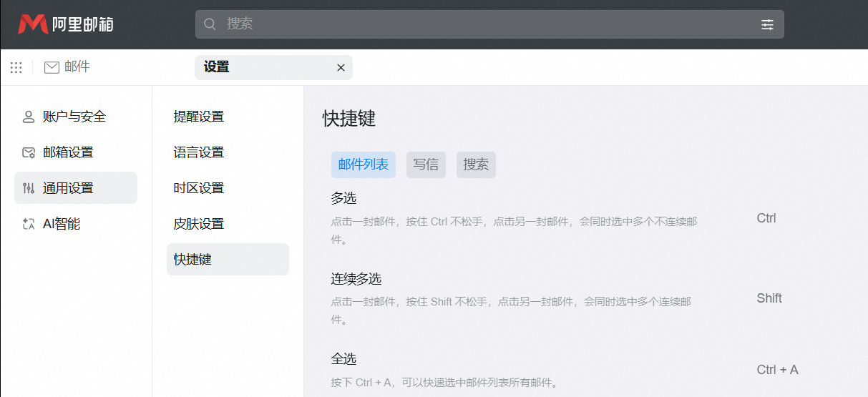Close the 设置 tab
This screenshot has width=868, height=397.
point(341,67)
